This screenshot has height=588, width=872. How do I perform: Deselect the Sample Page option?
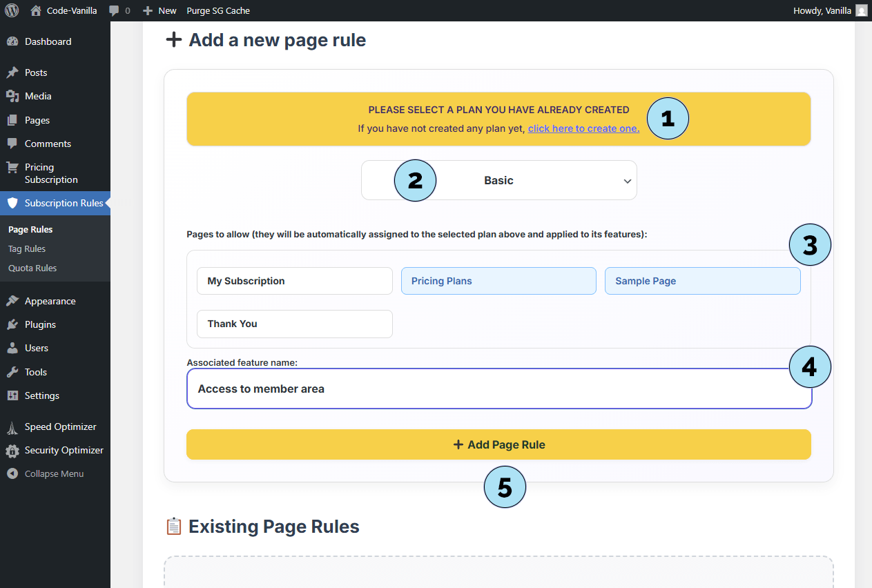pyautogui.click(x=702, y=281)
